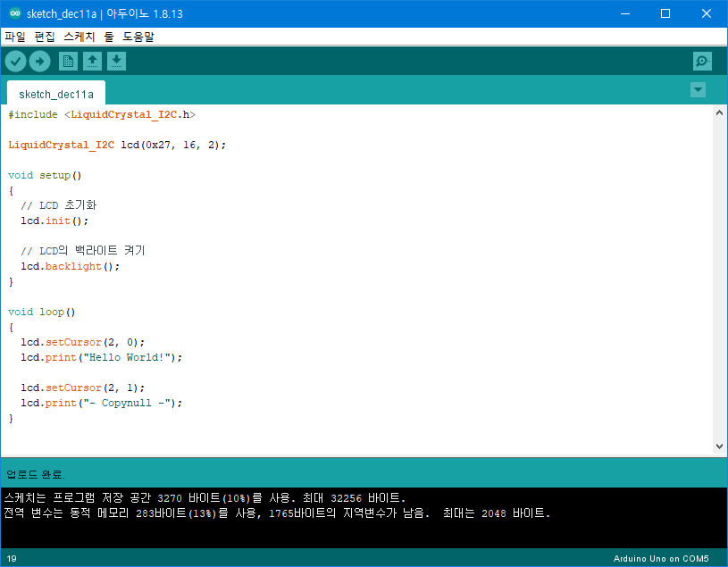Click the console line showing 283바이트 memory
Image resolution: width=728 pixels, height=567 pixels.
pyautogui.click(x=277, y=513)
